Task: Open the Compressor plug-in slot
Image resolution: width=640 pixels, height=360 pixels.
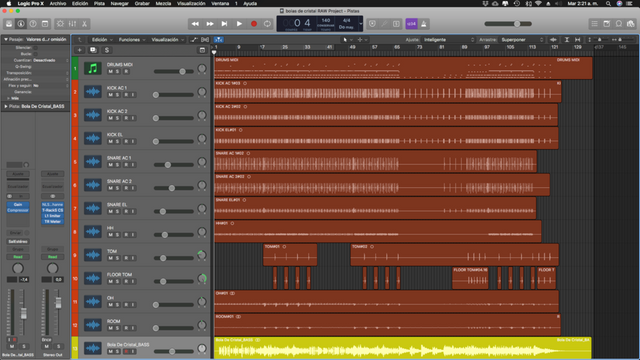Action: click(x=18, y=210)
